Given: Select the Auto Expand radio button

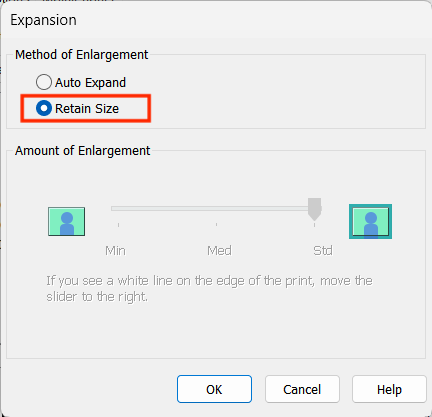Looking at the screenshot, I should coord(44,82).
